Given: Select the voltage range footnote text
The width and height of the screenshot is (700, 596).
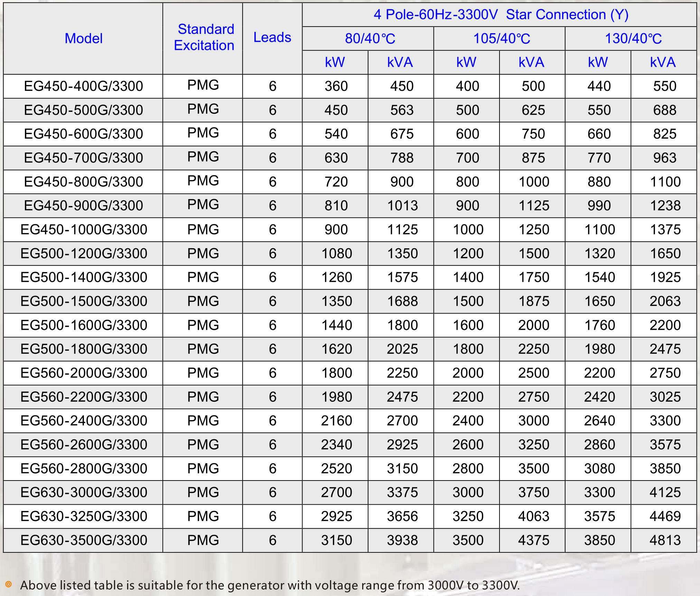Looking at the screenshot, I should coord(270,585).
